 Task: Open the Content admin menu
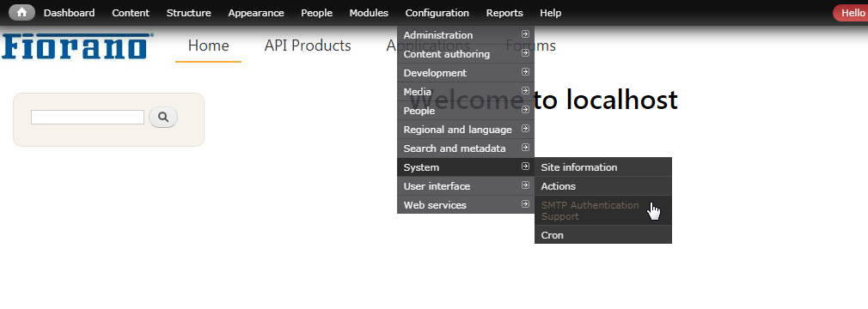pos(131,13)
